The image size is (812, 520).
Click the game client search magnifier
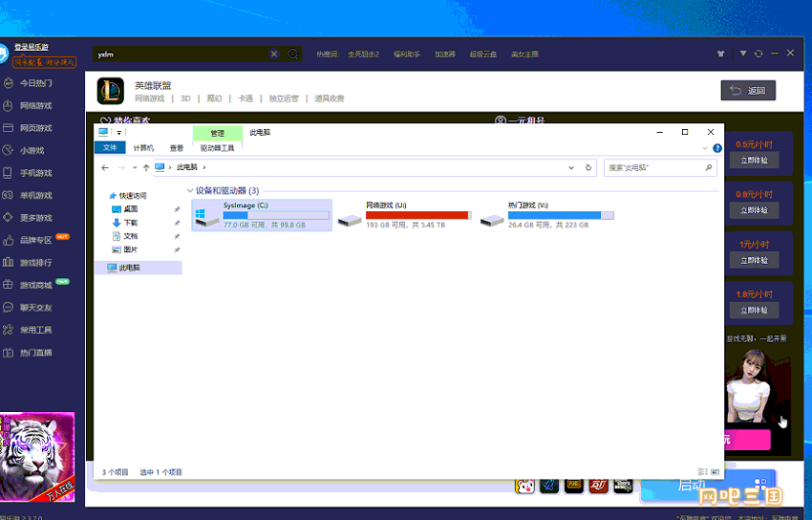293,54
